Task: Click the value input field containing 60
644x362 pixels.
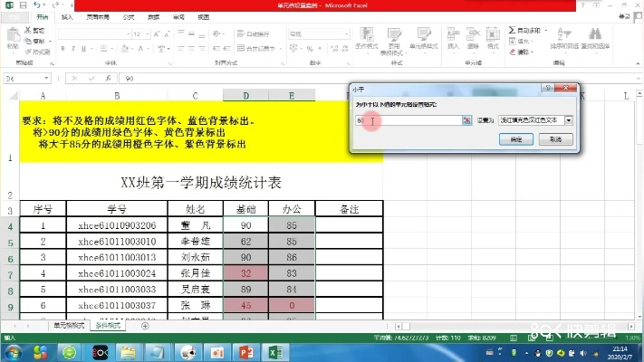Action: [408, 119]
